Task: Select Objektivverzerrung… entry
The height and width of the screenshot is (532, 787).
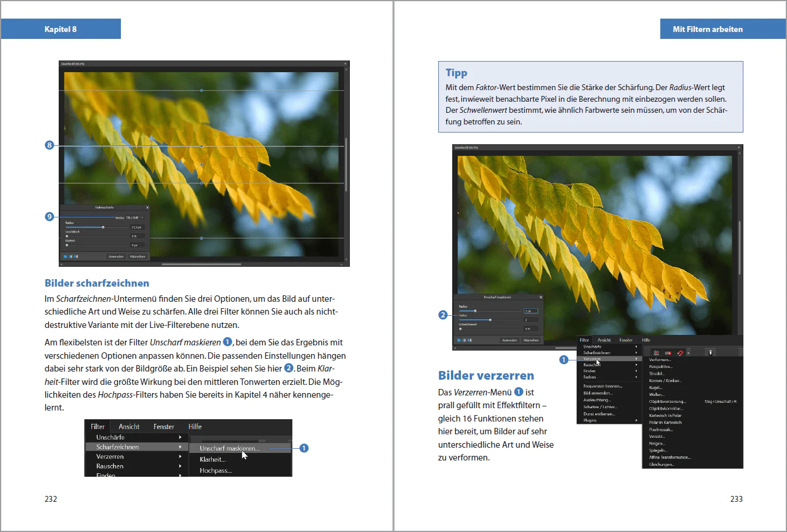Action: pos(667,402)
